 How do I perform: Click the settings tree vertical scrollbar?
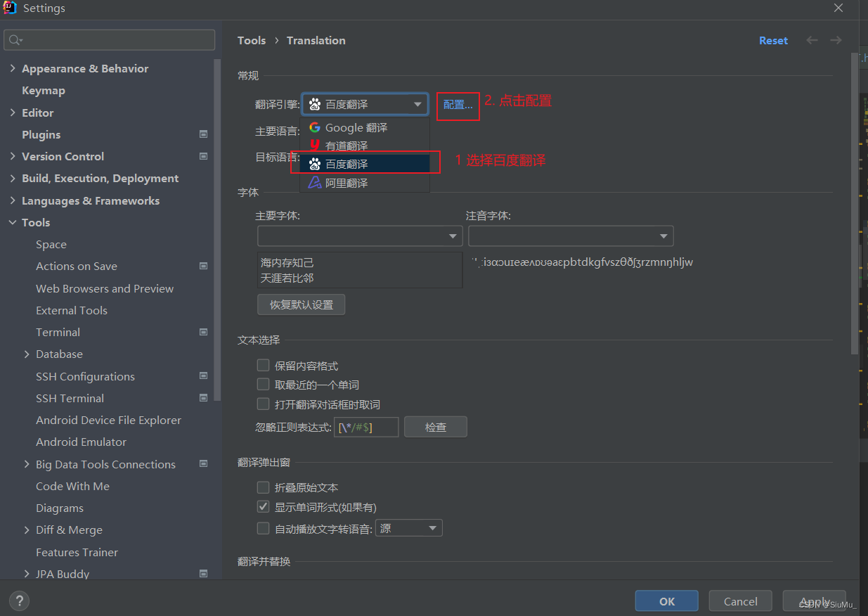click(217, 229)
